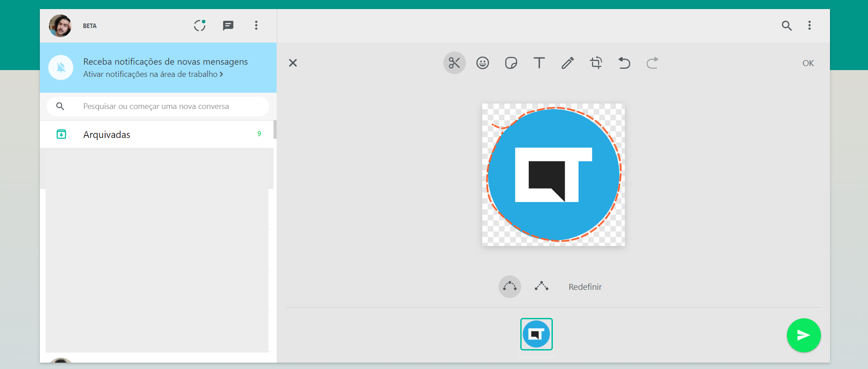Start a new chat
Screen dimensions: 868x369
pyautogui.click(x=228, y=26)
